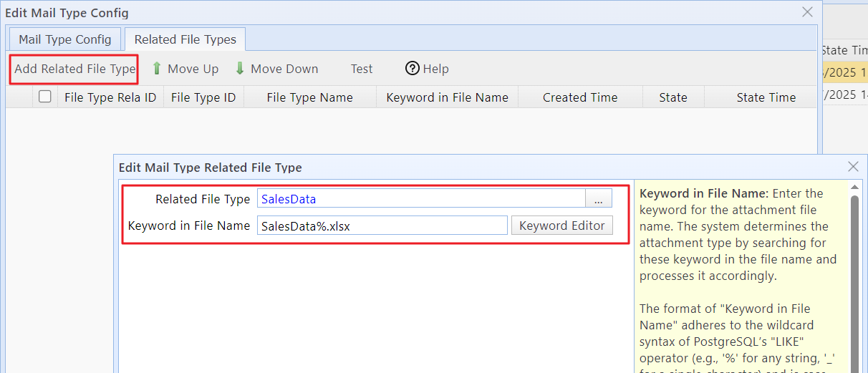
Task: Close the Edit Mail Type Config window
Action: tap(807, 12)
